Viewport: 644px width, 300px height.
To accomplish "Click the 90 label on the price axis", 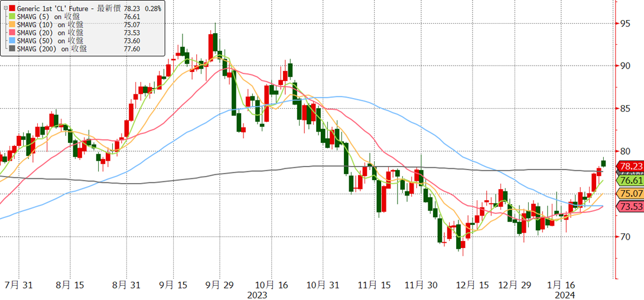I will tap(625, 66).
